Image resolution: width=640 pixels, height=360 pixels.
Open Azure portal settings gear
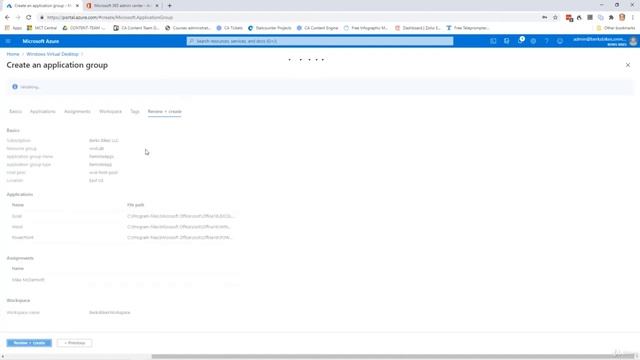[533, 41]
